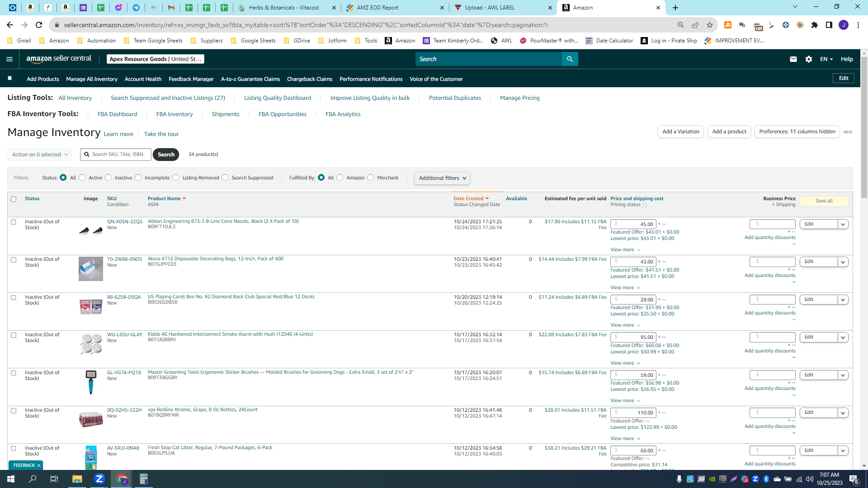Click the Add a Variation button
Viewport: 868px width, 488px height.
pyautogui.click(x=681, y=131)
